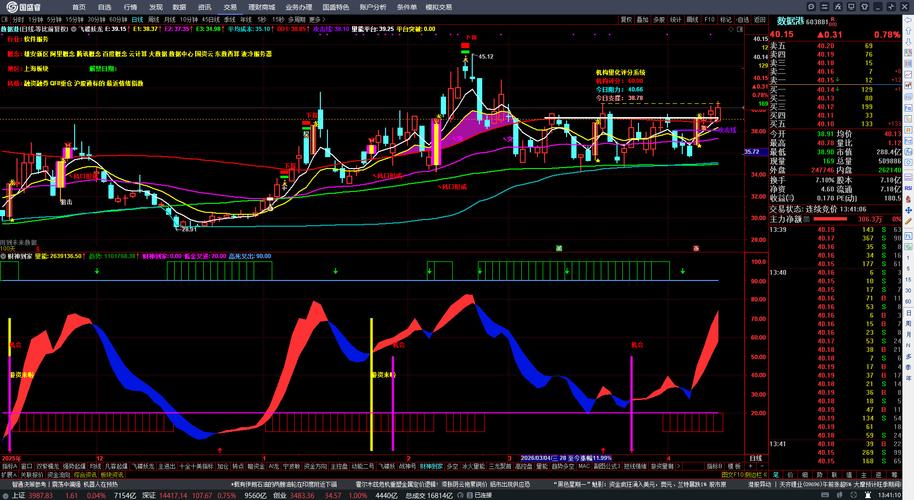Click the up arrow icon in right sidebar
914x500 pixels.
click(908, 29)
